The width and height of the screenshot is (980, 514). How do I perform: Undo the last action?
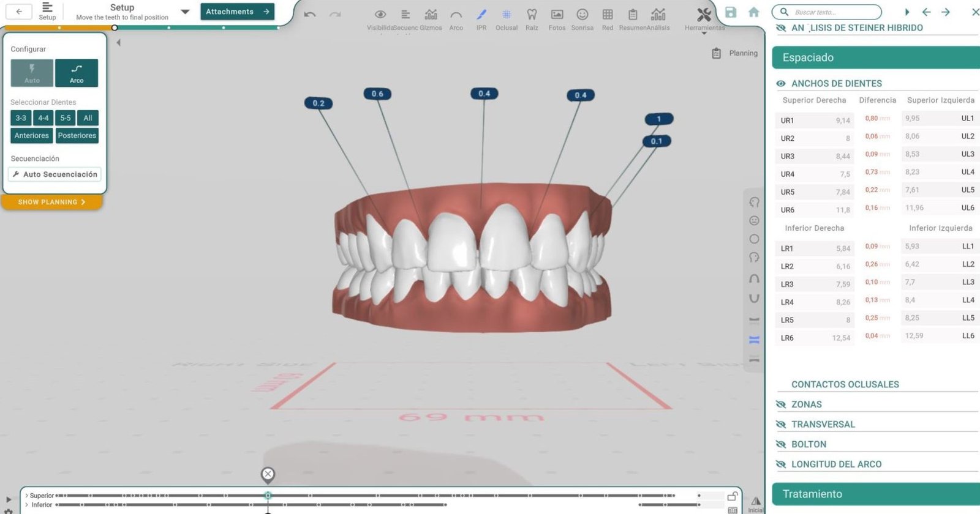tap(310, 15)
